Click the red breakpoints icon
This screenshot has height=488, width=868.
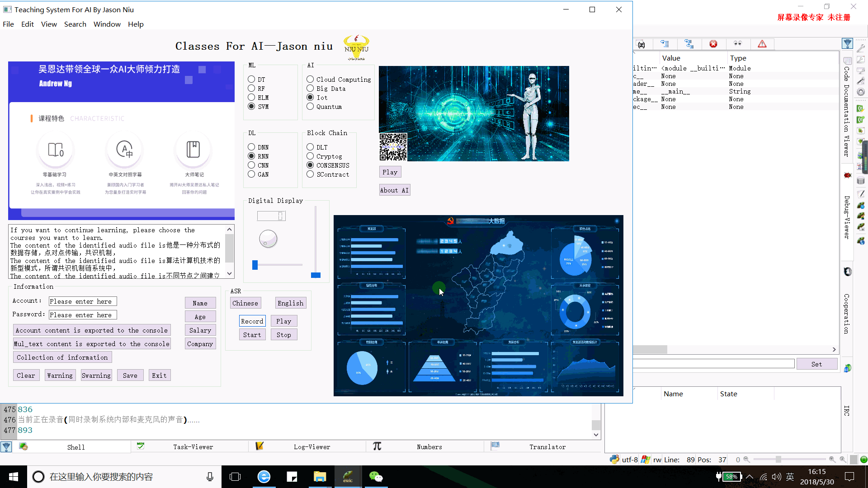pyautogui.click(x=713, y=44)
